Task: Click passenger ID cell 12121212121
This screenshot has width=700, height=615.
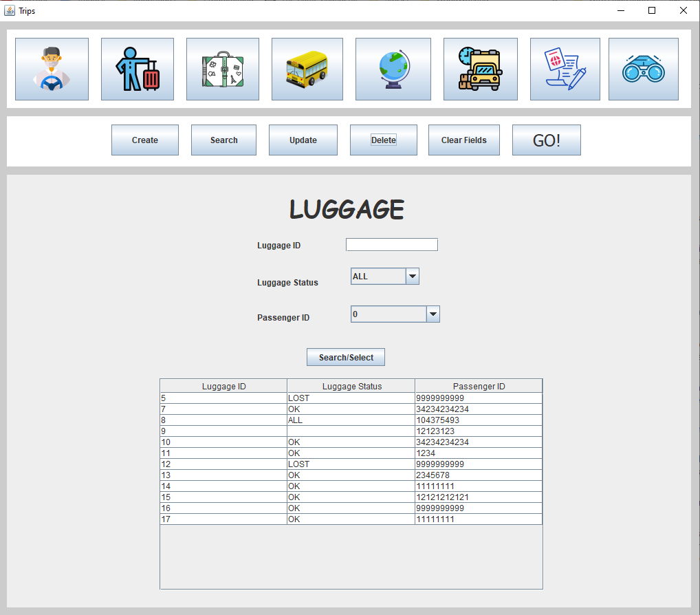Action: coord(479,497)
